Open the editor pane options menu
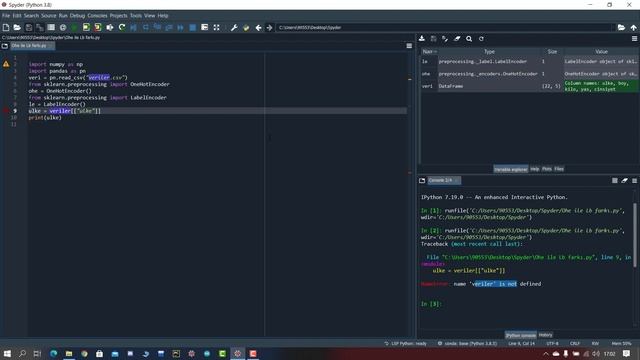This screenshot has height=360, width=640. click(x=409, y=46)
